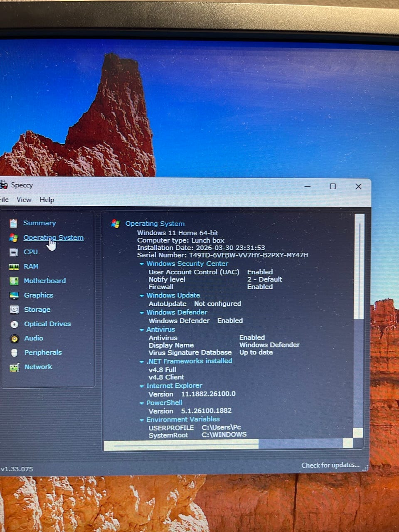Click the RAM module icon
Screen dimensions: 399x532
pyautogui.click(x=14, y=267)
